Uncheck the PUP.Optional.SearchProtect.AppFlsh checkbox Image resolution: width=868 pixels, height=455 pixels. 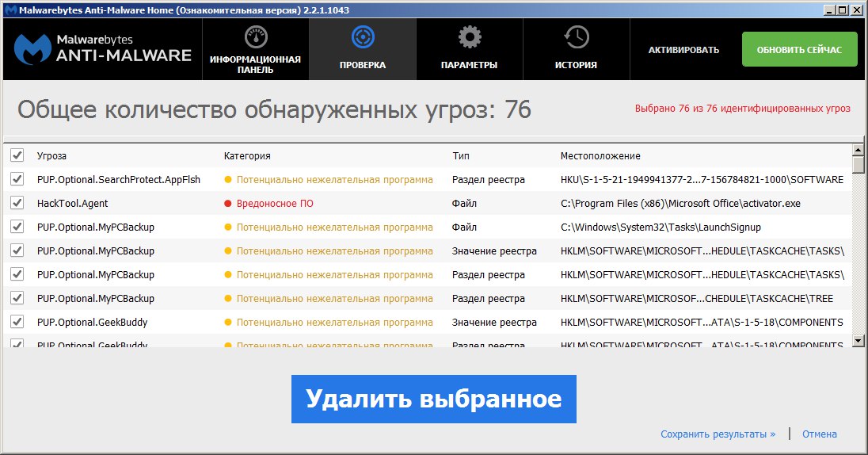17,179
